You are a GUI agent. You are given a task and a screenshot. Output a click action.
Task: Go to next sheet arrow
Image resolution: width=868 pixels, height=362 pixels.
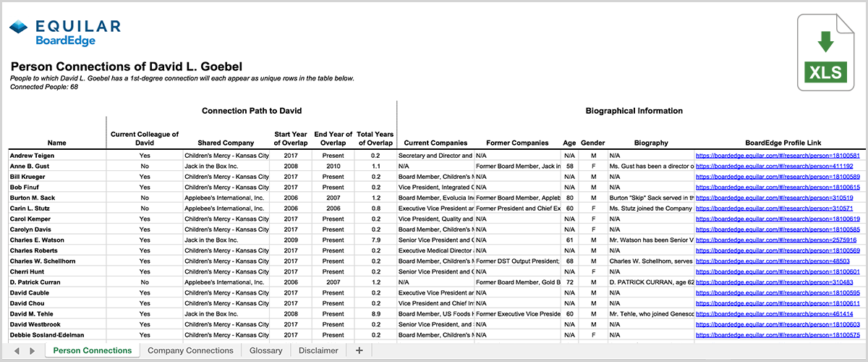coord(32,350)
